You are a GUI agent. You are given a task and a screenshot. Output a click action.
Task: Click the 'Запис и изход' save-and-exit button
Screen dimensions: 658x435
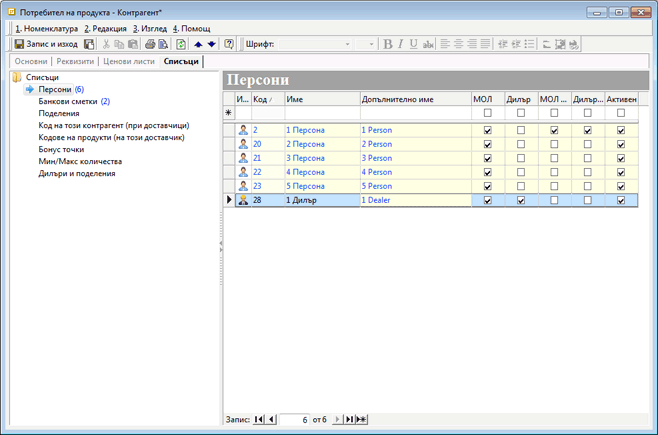tap(46, 44)
